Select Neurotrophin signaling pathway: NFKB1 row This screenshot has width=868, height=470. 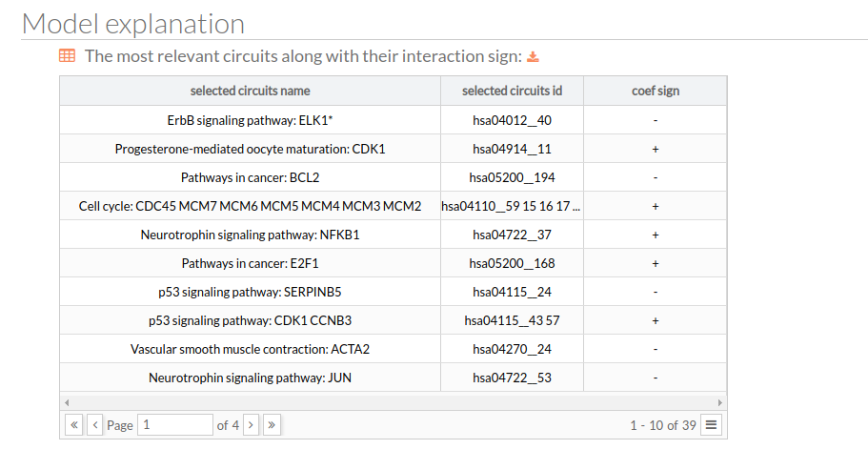[x=394, y=235]
